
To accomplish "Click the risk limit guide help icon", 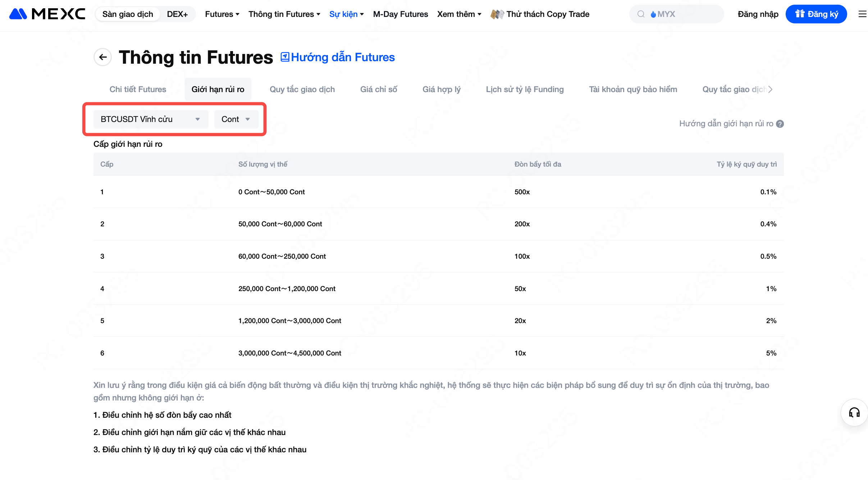I will (780, 124).
